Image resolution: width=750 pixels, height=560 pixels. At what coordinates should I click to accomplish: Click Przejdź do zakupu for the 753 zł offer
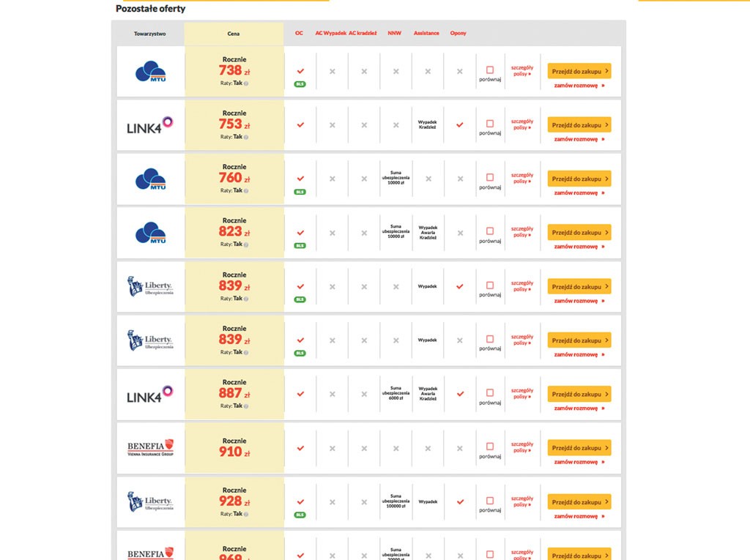(579, 125)
